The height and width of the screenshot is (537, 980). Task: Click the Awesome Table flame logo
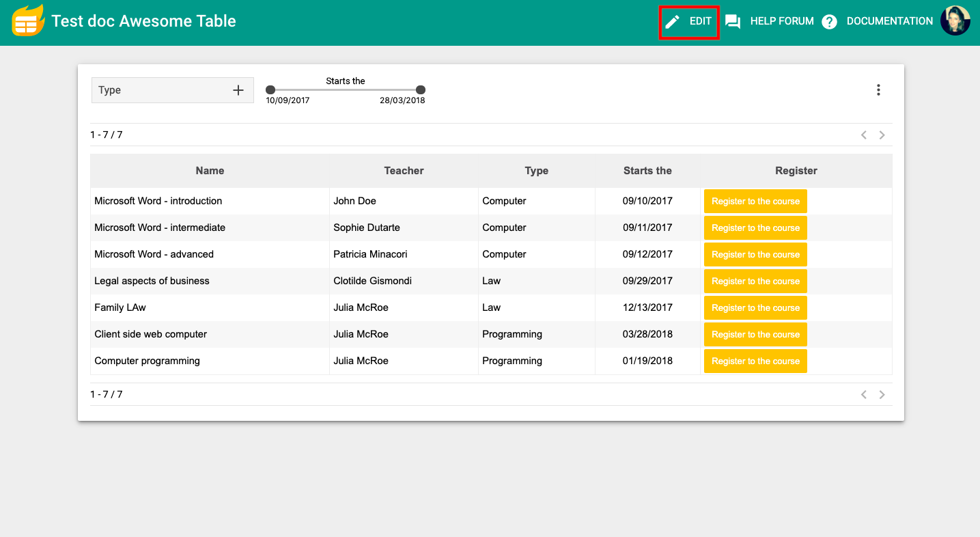click(27, 21)
